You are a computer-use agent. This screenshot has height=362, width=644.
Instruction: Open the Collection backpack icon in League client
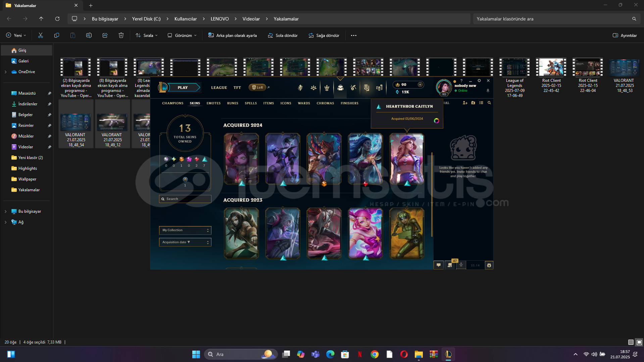(340, 88)
